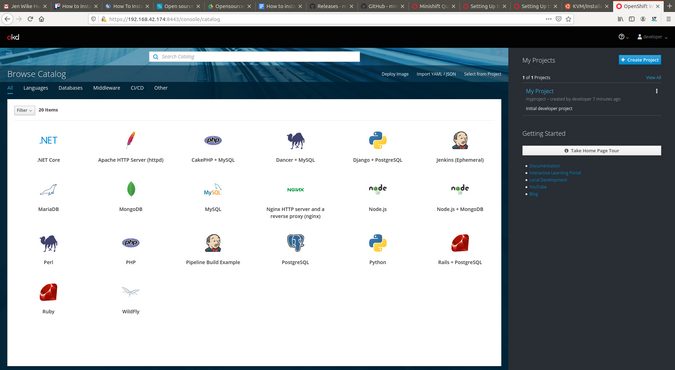This screenshot has width=675, height=370.
Task: Open My Project kebab actions menu
Action: point(656,91)
